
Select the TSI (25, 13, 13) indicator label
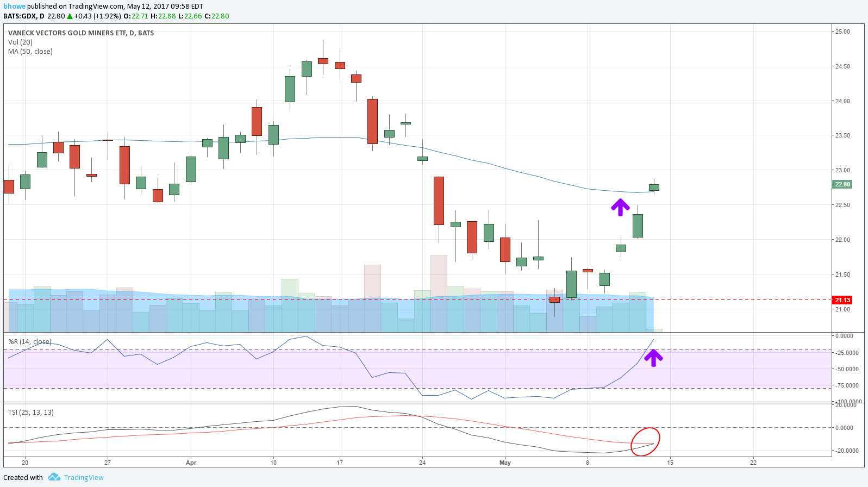31,413
